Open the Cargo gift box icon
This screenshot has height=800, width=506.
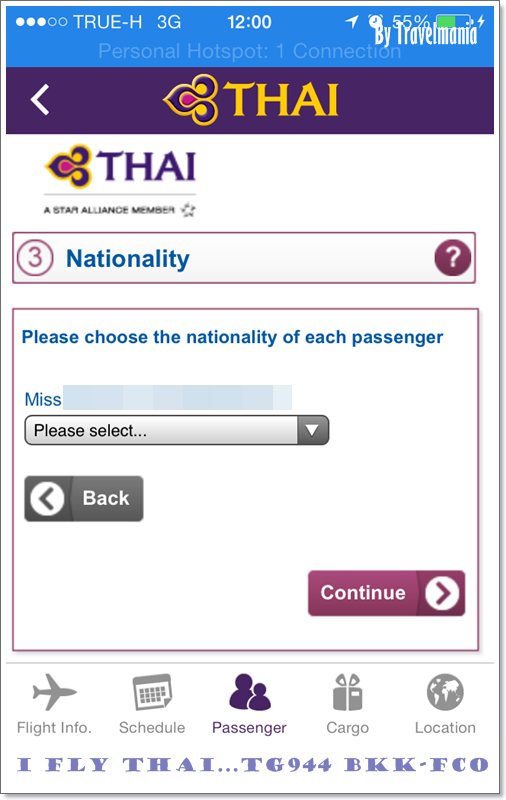[347, 692]
